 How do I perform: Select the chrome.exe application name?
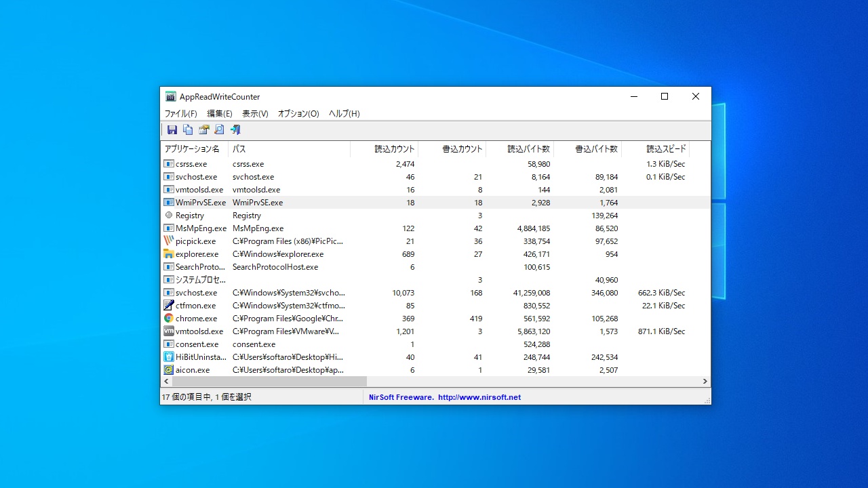tap(197, 319)
